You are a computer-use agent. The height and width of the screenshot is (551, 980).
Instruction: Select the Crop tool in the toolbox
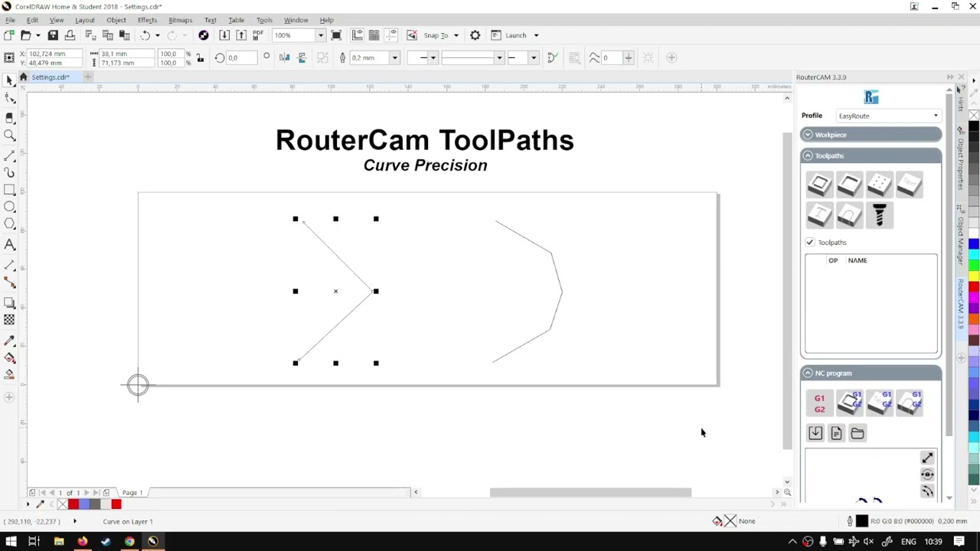pos(9,117)
